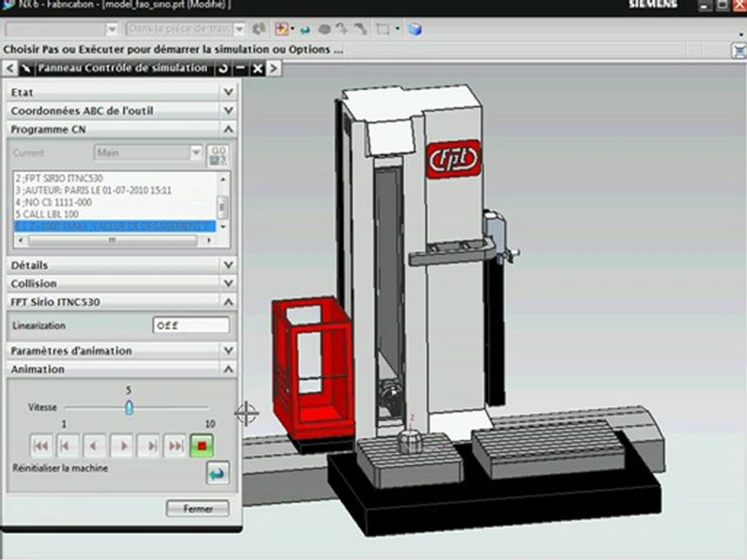
Task: Click the icon at the right end of the cue line
Action: point(738,50)
